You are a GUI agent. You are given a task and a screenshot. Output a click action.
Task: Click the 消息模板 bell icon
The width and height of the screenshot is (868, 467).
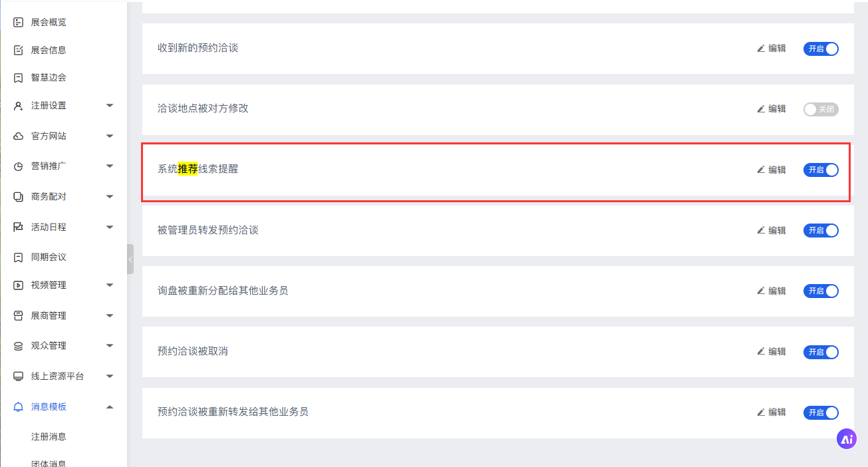(19, 406)
